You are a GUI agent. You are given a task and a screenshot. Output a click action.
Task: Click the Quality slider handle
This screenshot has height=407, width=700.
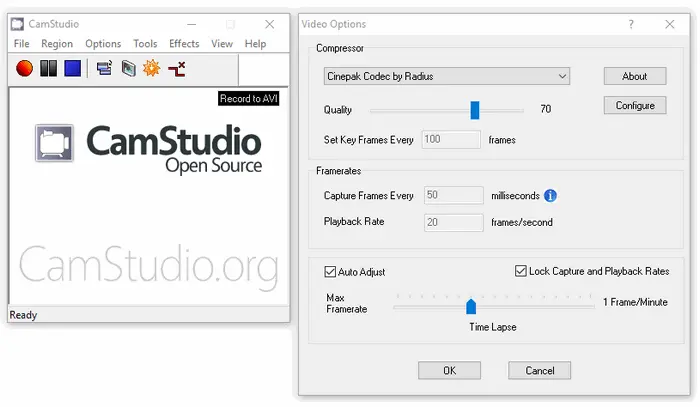pyautogui.click(x=475, y=109)
